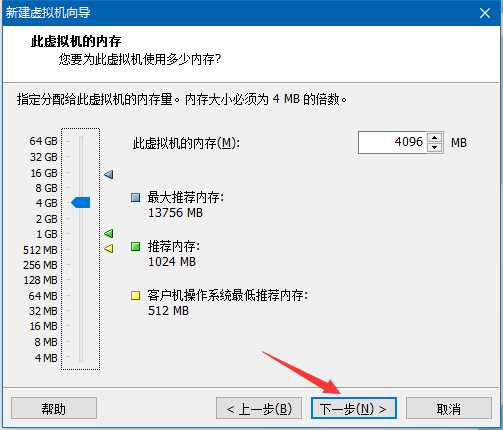Viewport: 503px width, 430px height.
Task: Click the 16 GB scale label
Action: click(44, 173)
